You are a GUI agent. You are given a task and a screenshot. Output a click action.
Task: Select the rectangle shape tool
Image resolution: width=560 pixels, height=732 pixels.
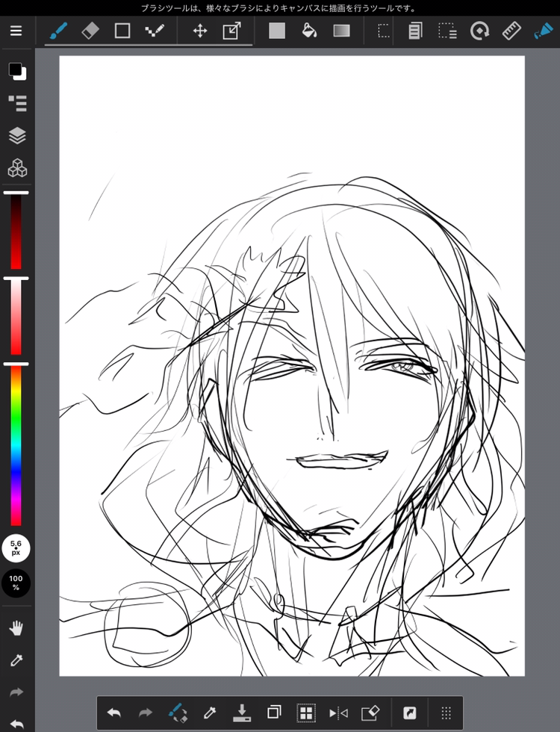click(122, 31)
